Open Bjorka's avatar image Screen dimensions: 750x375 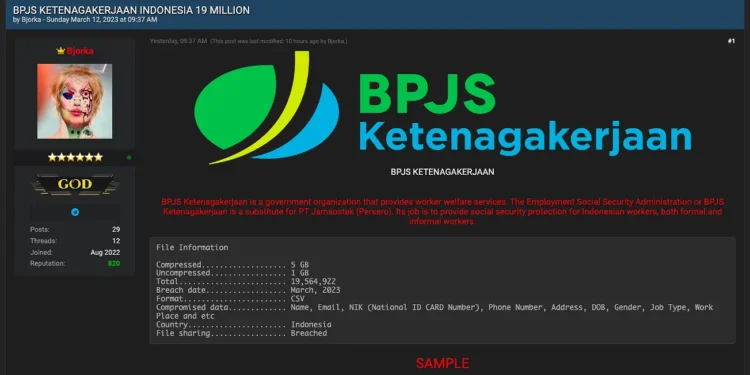point(75,101)
